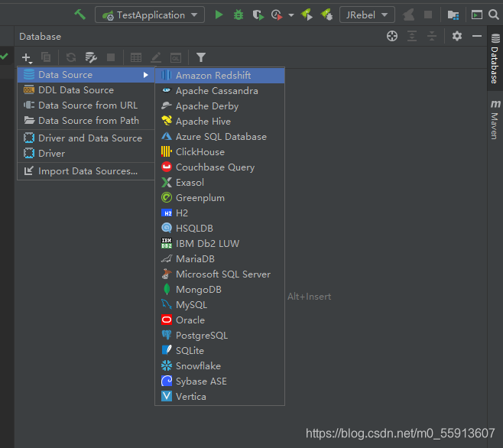Image resolution: width=503 pixels, height=448 pixels.
Task: Select MariaDB data source
Action: [219, 259]
